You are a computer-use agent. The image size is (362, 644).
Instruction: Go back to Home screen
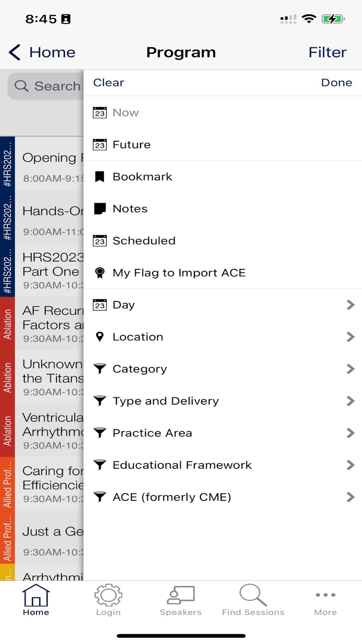42,52
